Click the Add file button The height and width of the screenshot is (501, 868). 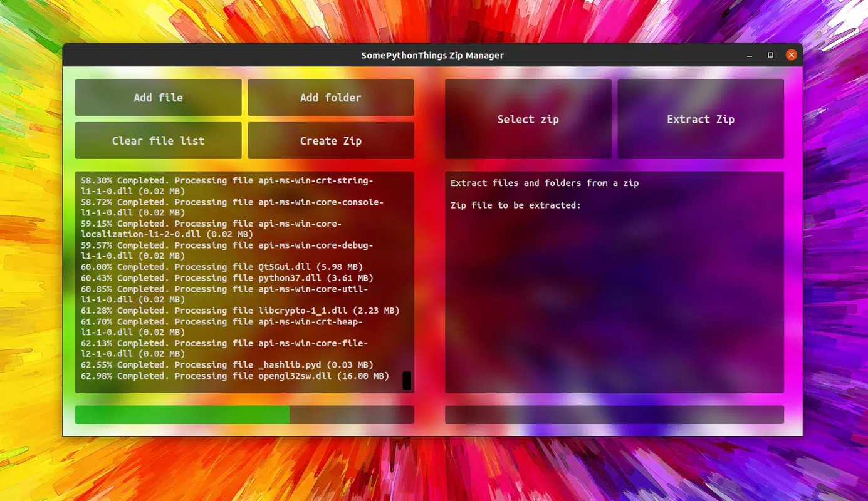[158, 97]
